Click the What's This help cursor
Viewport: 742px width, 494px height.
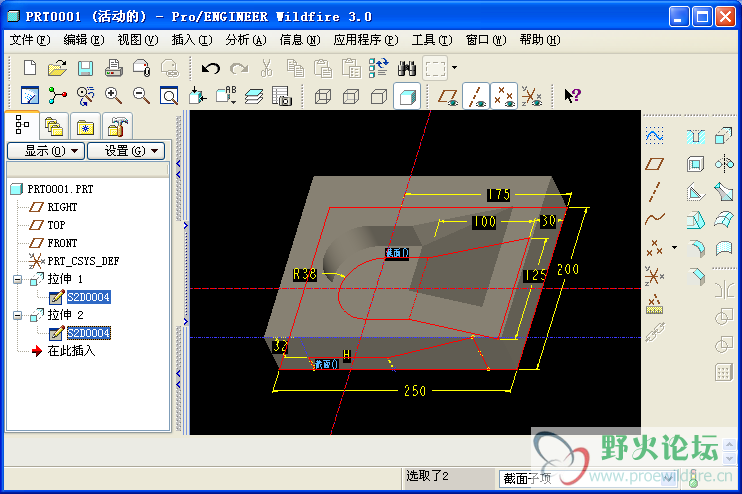(x=573, y=96)
